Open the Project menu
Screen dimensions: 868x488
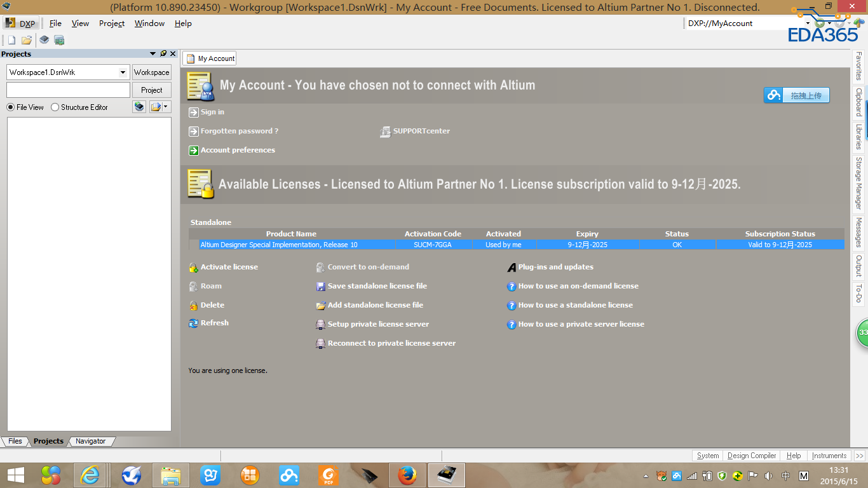(112, 24)
